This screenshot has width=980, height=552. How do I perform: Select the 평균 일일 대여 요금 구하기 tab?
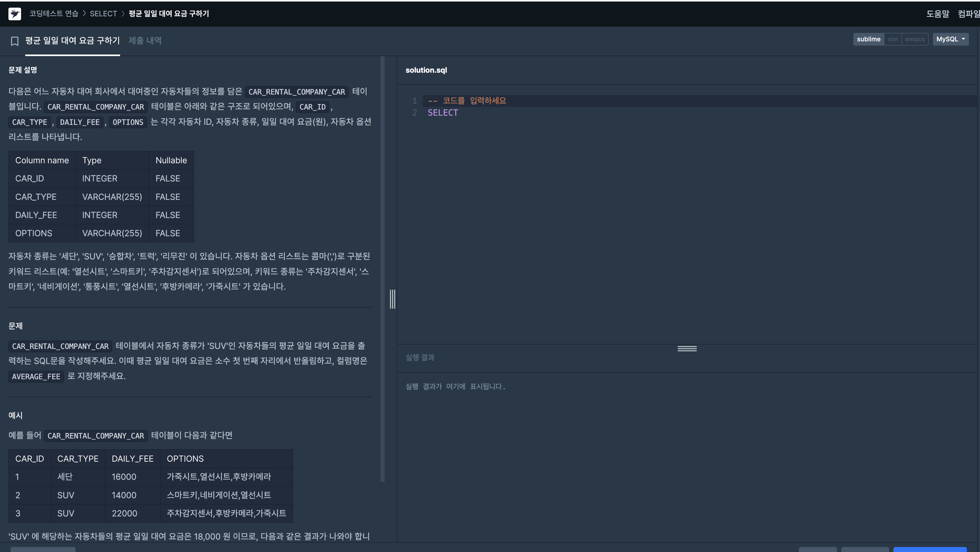pyautogui.click(x=72, y=40)
